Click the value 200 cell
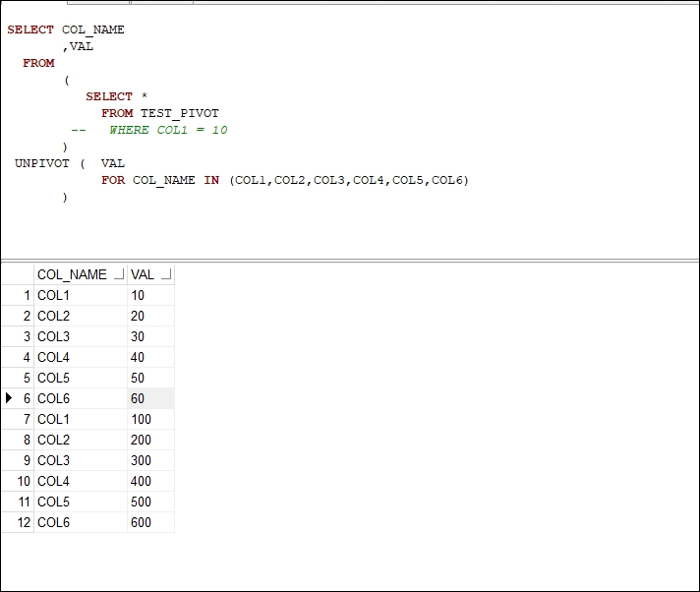Viewport: 700px width, 592px height. pos(150,440)
